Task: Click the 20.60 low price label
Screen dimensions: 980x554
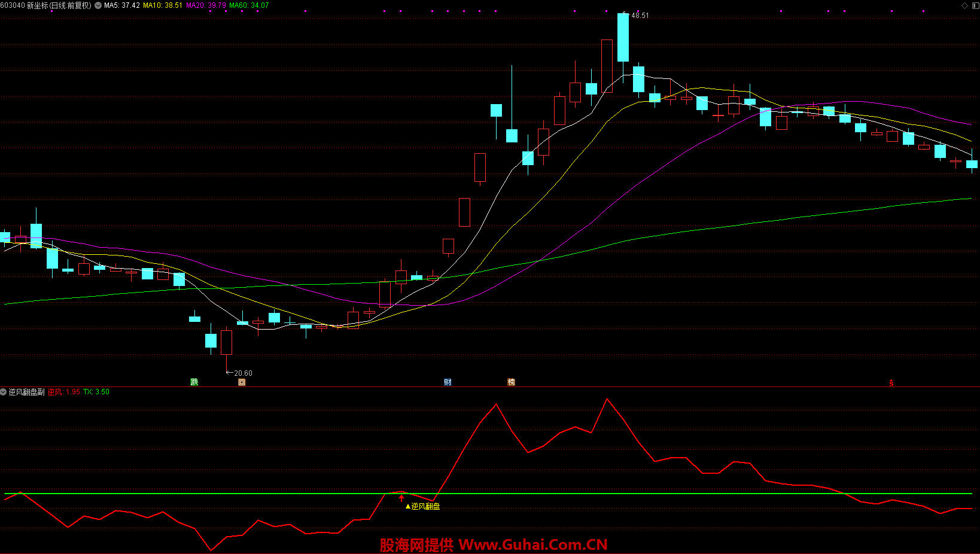Action: point(243,373)
